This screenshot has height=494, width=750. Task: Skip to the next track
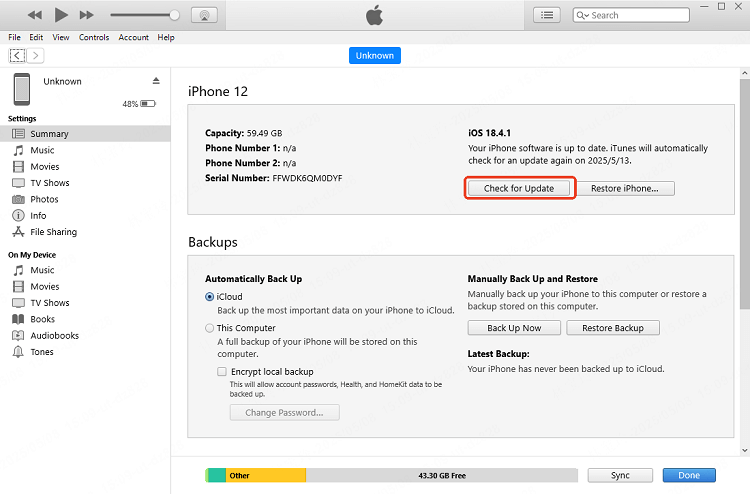click(x=86, y=15)
